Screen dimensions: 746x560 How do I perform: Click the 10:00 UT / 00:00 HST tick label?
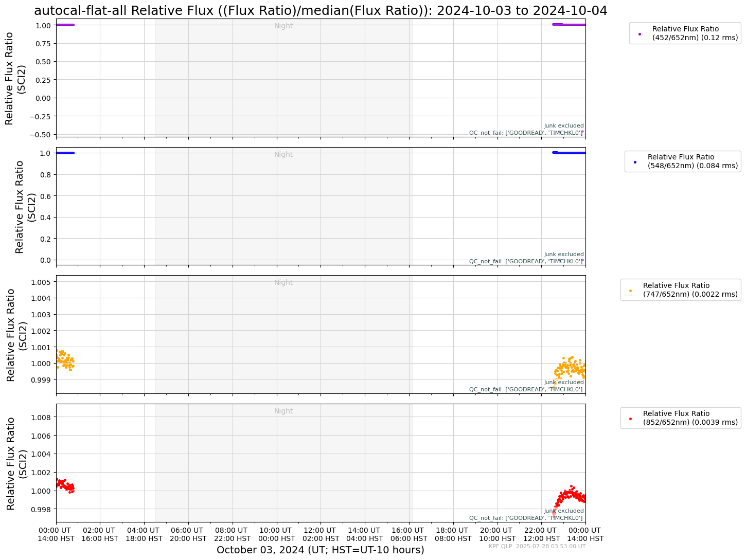click(x=276, y=534)
